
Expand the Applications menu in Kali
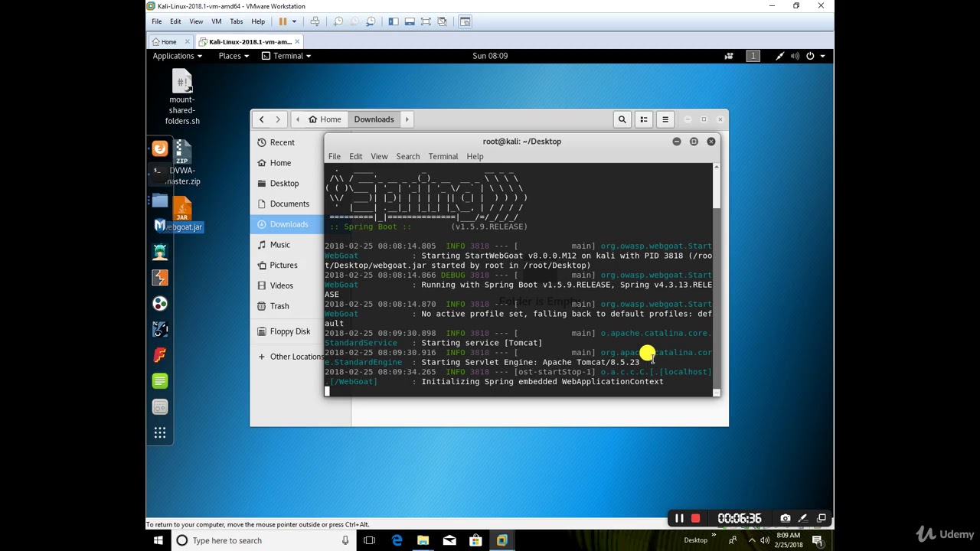[x=177, y=56]
